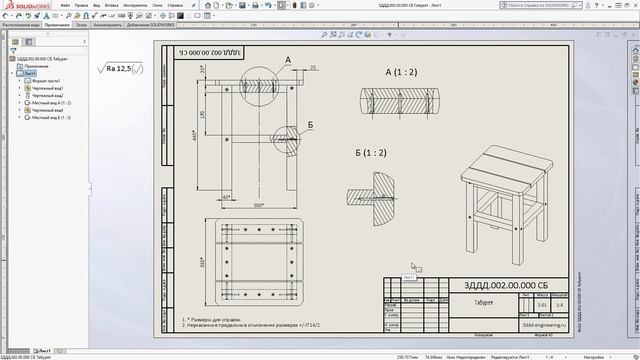This screenshot has width=640, height=360.
Task: Click the filter funnel in the feature tree
Action: pos(13,51)
